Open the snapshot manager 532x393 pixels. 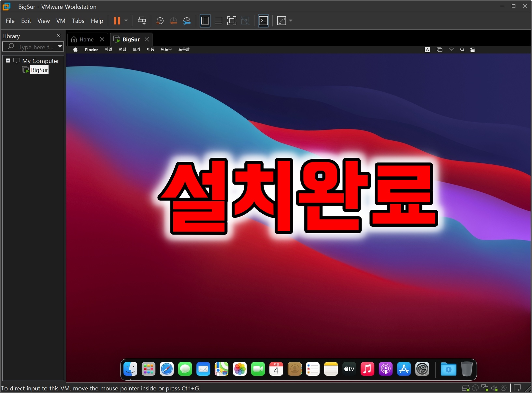pyautogui.click(x=187, y=21)
